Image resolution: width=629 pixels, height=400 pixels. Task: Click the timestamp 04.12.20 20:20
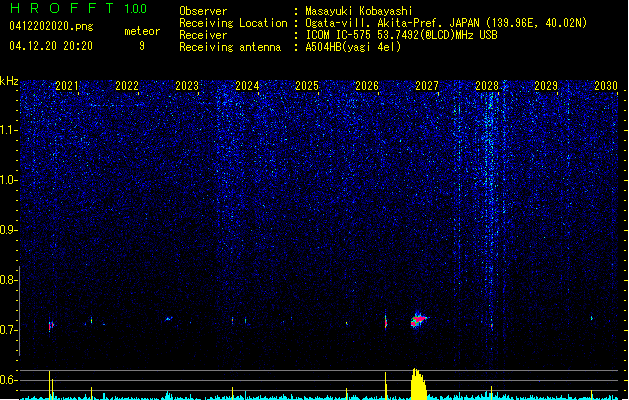pyautogui.click(x=51, y=46)
